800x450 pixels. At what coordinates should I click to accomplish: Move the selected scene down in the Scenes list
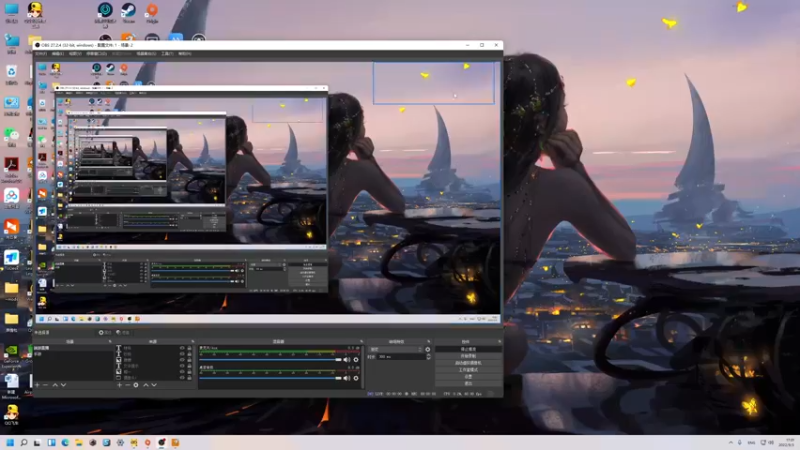63,385
